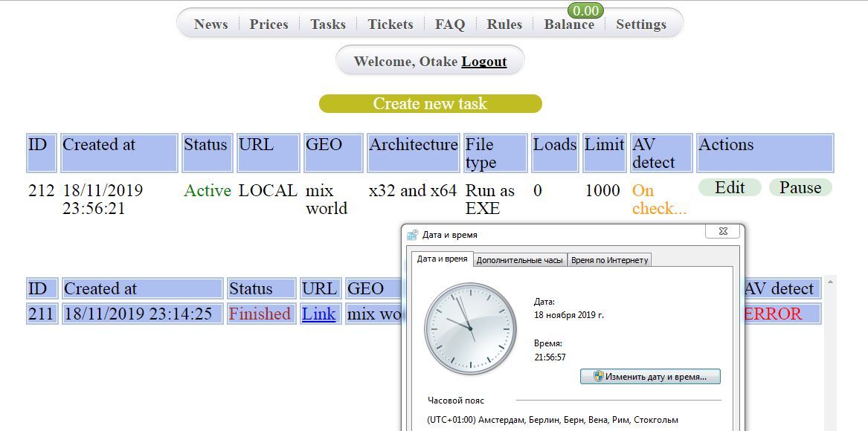Viewport: 868px width, 431px height.
Task: Click the Run as EXE cell
Action: point(490,200)
